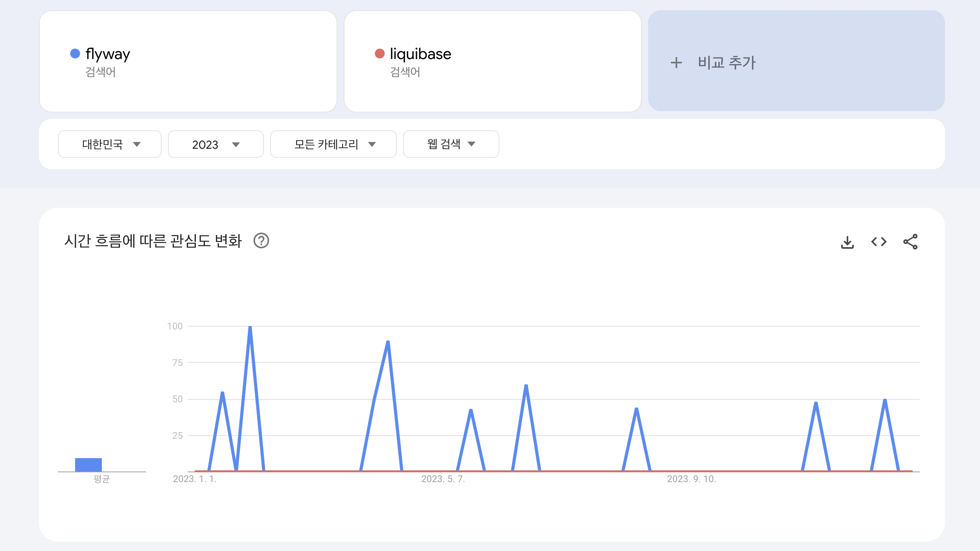The height and width of the screenshot is (551, 980).
Task: Click the 2023. 9. 10. axis label
Action: point(691,479)
